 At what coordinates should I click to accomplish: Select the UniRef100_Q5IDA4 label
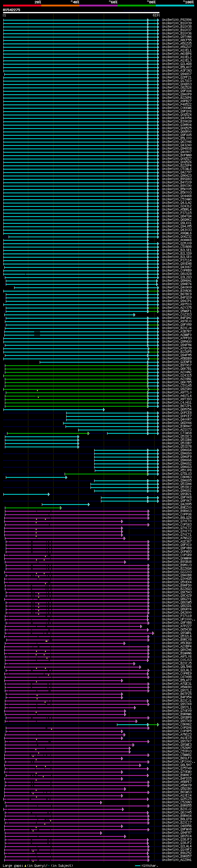(177, 484)
